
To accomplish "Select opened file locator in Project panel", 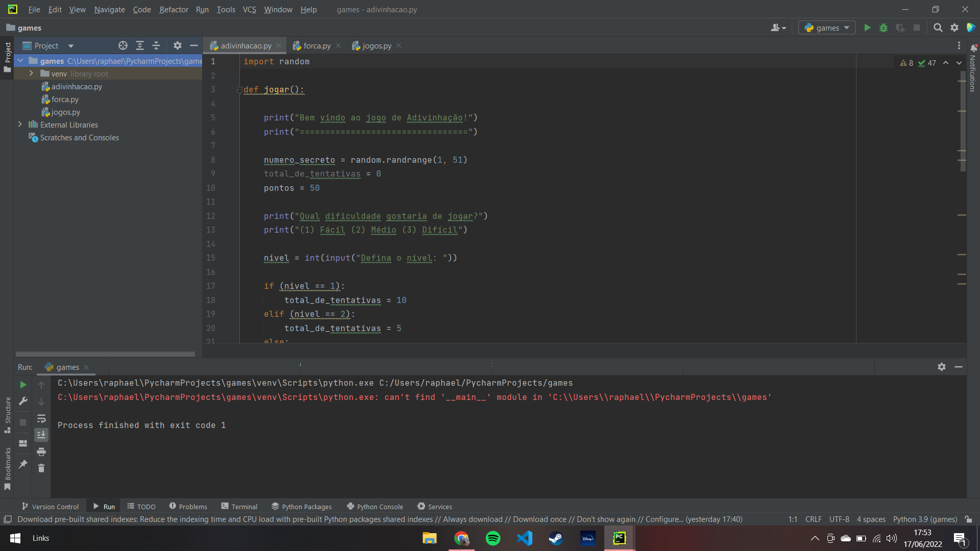I will coord(123,45).
